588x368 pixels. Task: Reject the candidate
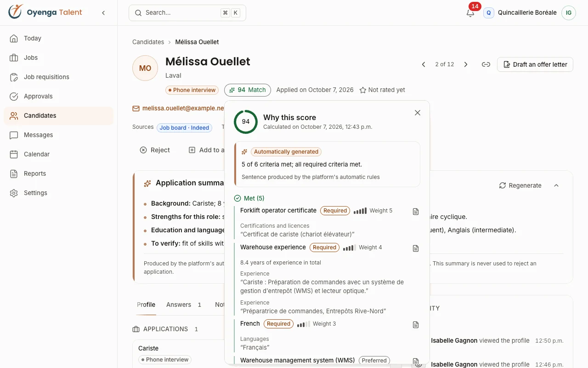[x=155, y=150]
